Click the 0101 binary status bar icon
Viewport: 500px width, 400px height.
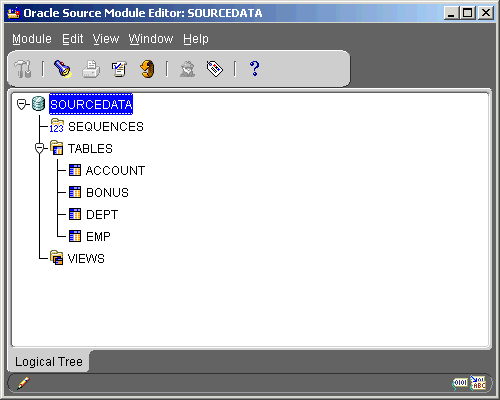(x=460, y=383)
